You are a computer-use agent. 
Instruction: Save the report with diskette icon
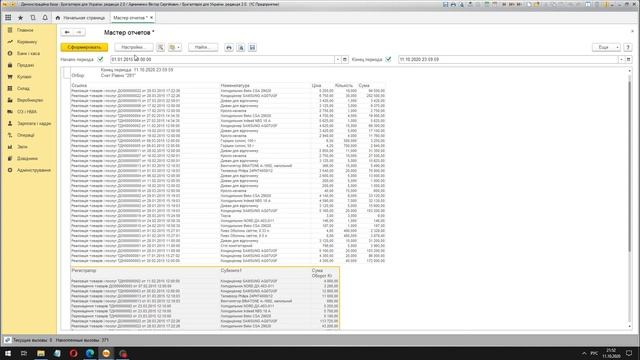[x=252, y=47]
